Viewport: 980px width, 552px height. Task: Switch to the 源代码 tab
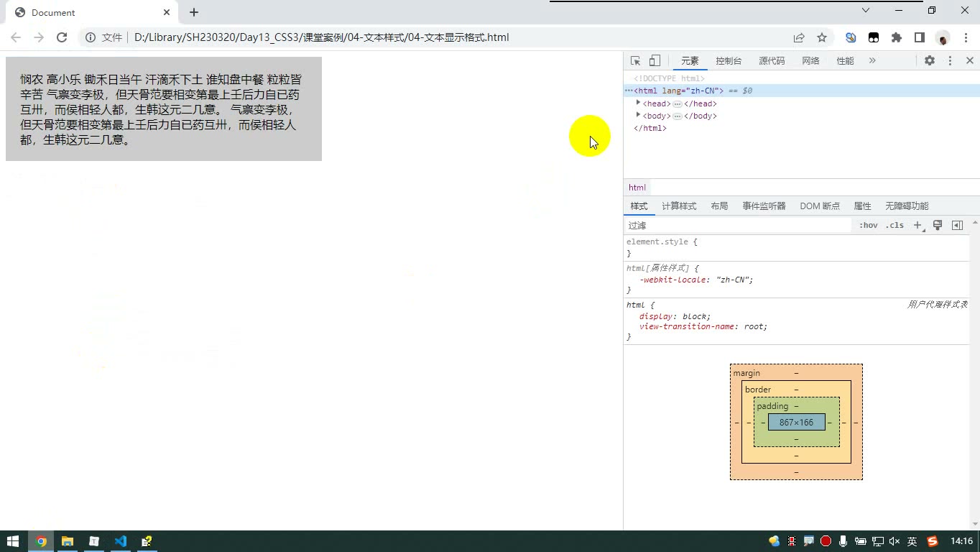pos(772,61)
